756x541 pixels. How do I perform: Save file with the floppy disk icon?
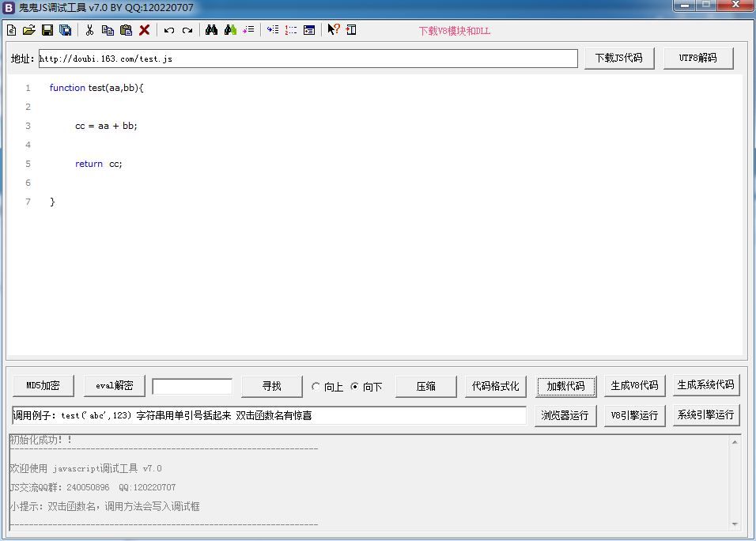tap(47, 30)
